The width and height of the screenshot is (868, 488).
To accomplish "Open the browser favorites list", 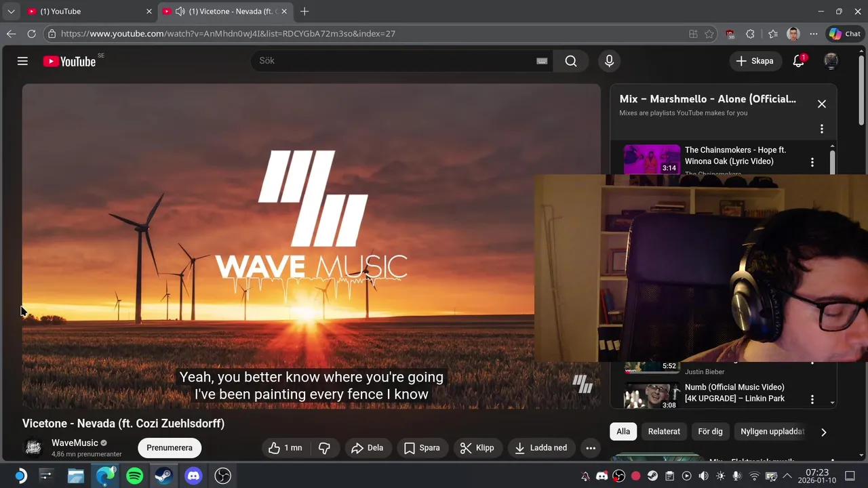I will pos(773,34).
